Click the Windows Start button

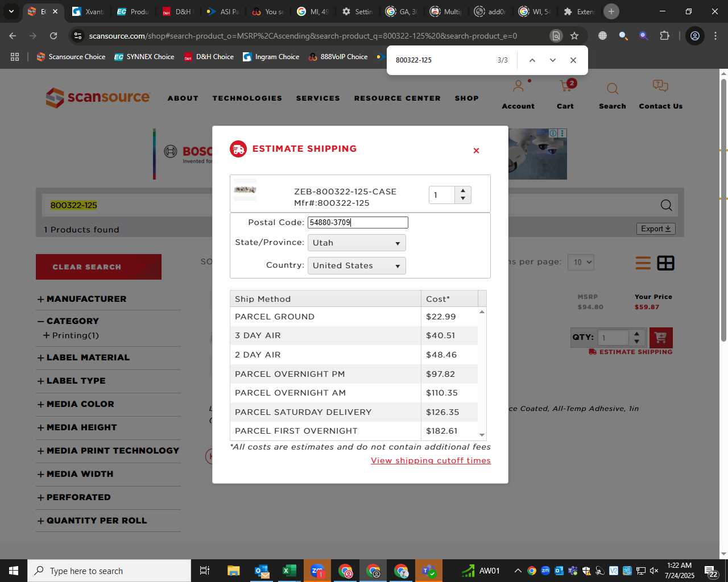[x=14, y=571]
